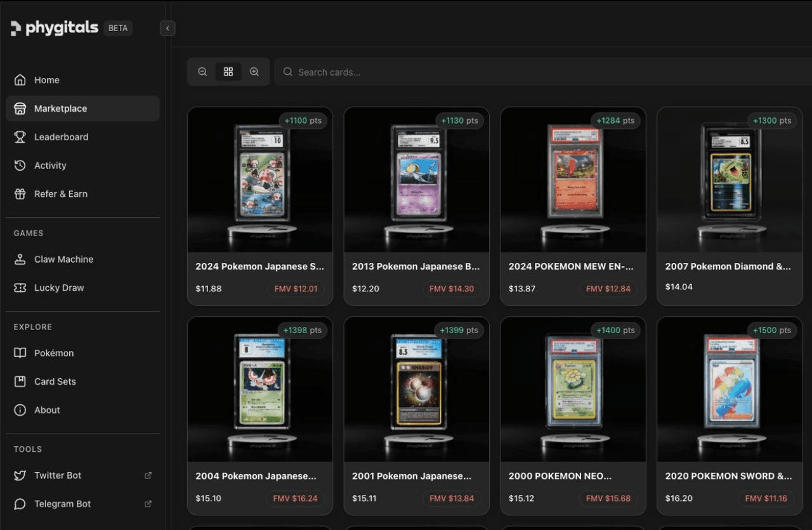Click the Refer & Earn gift icon
The image size is (812, 530).
tap(20, 194)
